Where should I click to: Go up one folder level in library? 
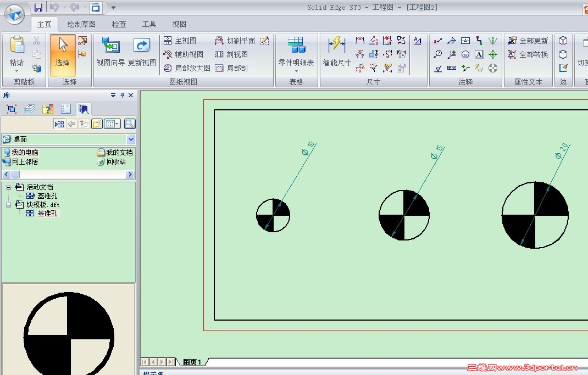coord(84,124)
